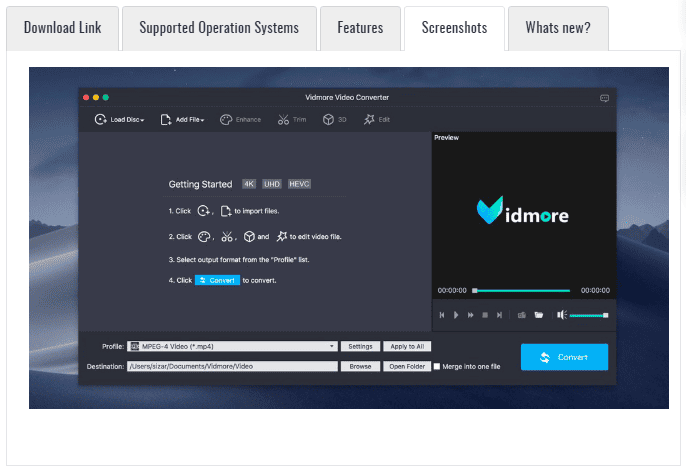Screen dimensions: 686x468
Task: Open the Whats new? tab
Action: coord(558,28)
